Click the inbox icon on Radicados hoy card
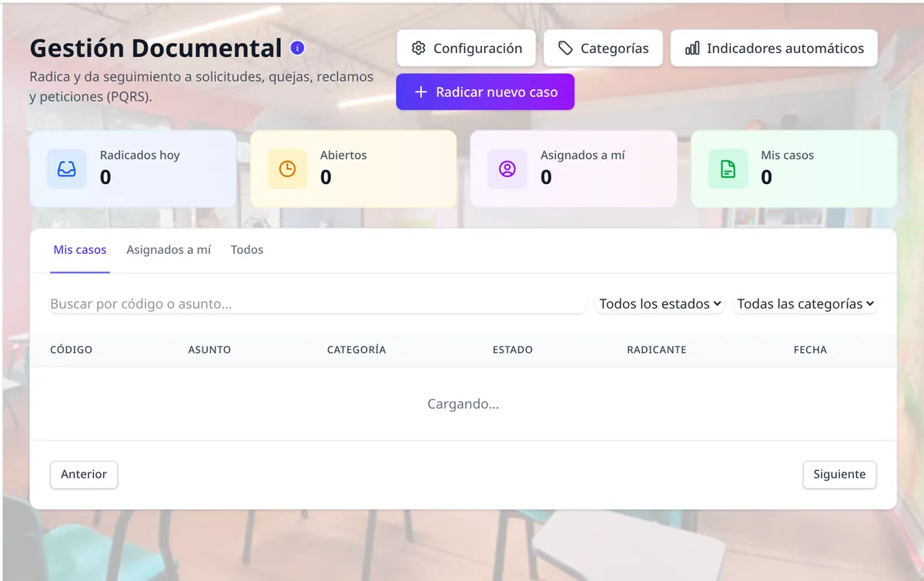This screenshot has height=581, width=924. point(66,169)
